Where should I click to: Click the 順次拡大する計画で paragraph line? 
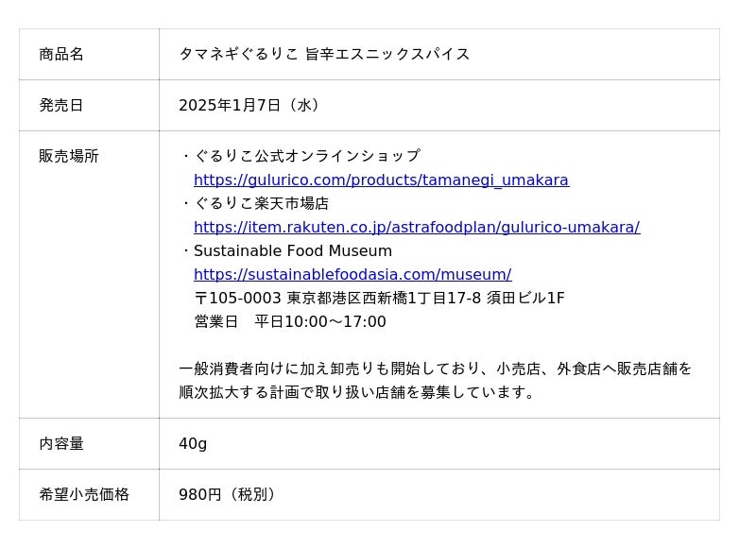(358, 392)
